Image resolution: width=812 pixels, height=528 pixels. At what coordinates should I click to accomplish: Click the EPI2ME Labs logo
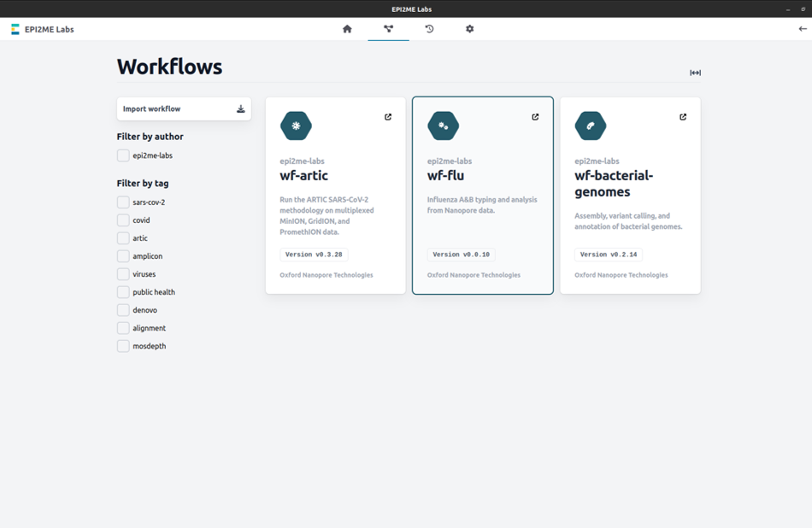coord(15,30)
